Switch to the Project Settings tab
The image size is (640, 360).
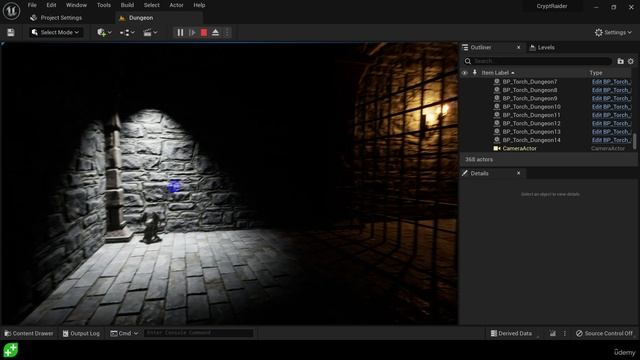56,18
